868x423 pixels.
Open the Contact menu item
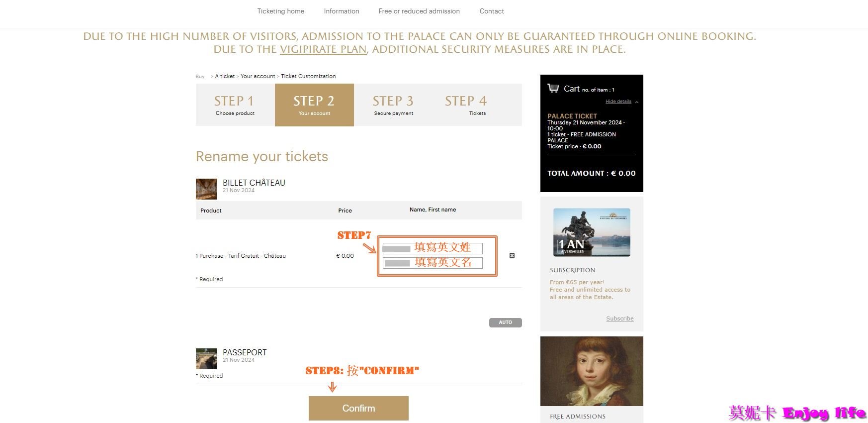tap(492, 11)
